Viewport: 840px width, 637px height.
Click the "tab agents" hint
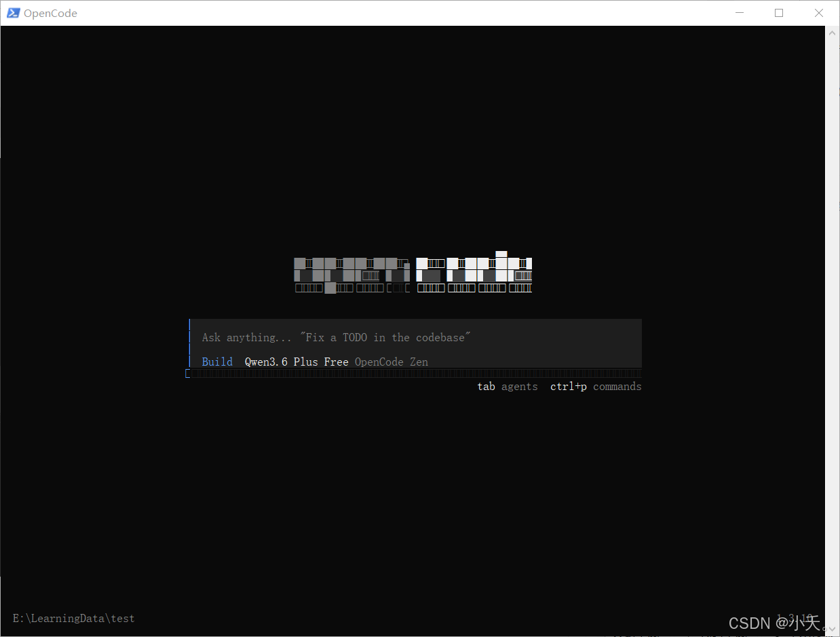[x=508, y=387]
